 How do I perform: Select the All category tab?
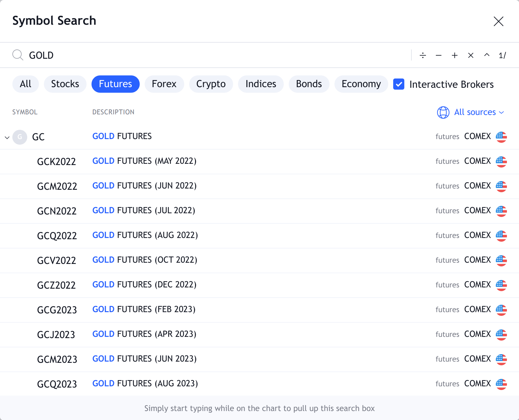click(26, 84)
